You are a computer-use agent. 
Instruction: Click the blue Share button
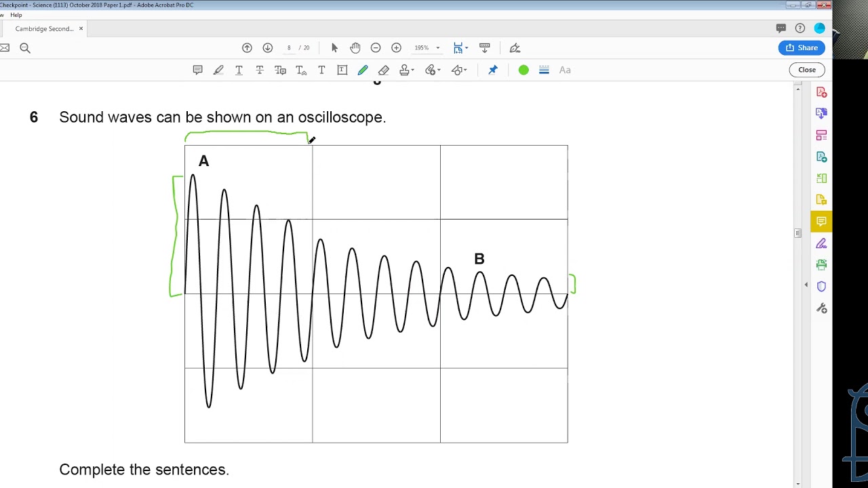802,47
